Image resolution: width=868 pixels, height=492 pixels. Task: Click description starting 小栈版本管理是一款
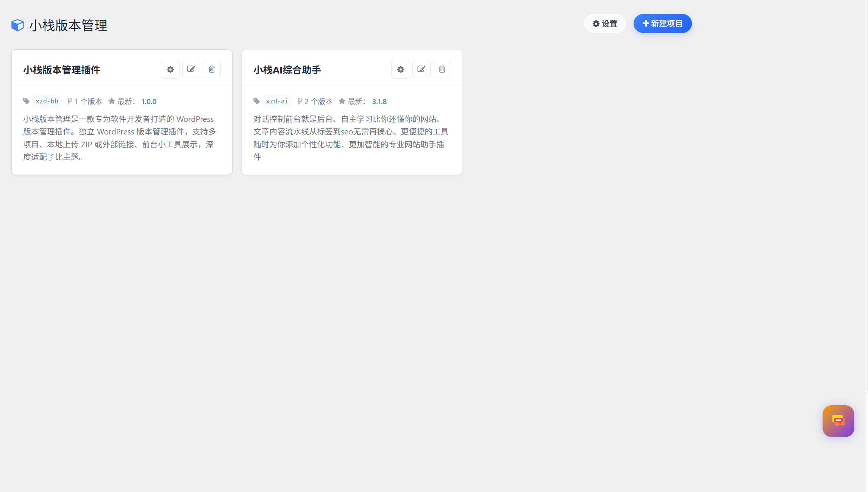[120, 138]
